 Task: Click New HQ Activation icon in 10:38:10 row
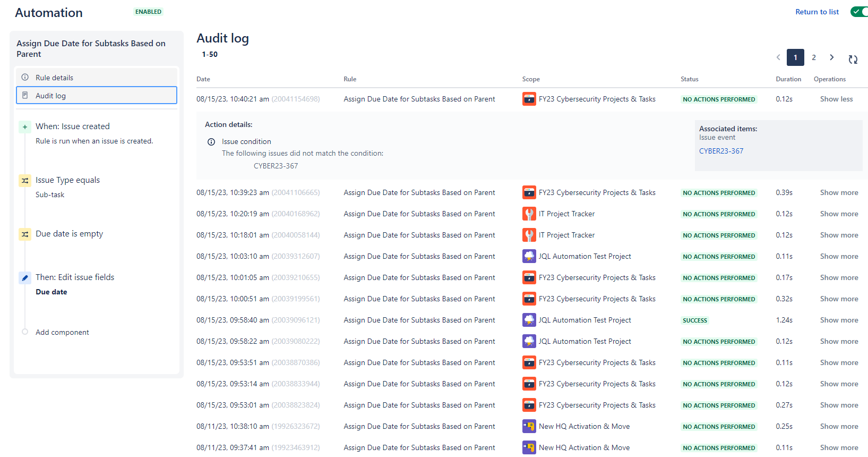point(529,426)
